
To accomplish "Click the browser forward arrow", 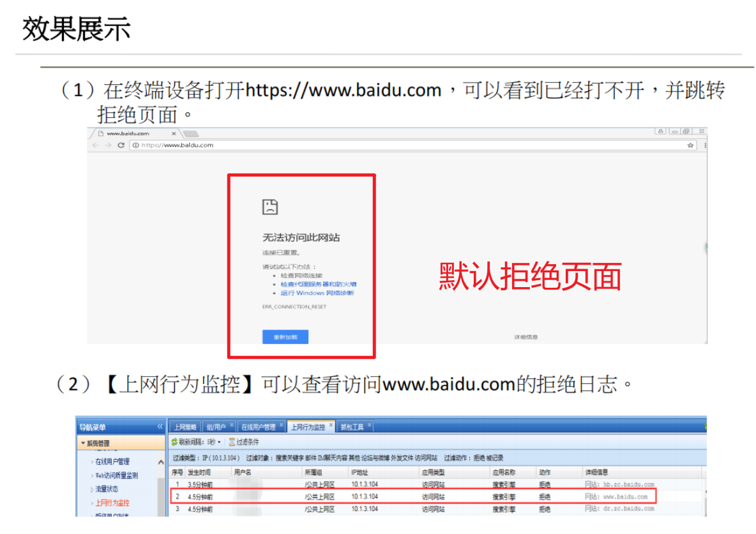I will point(108,145).
